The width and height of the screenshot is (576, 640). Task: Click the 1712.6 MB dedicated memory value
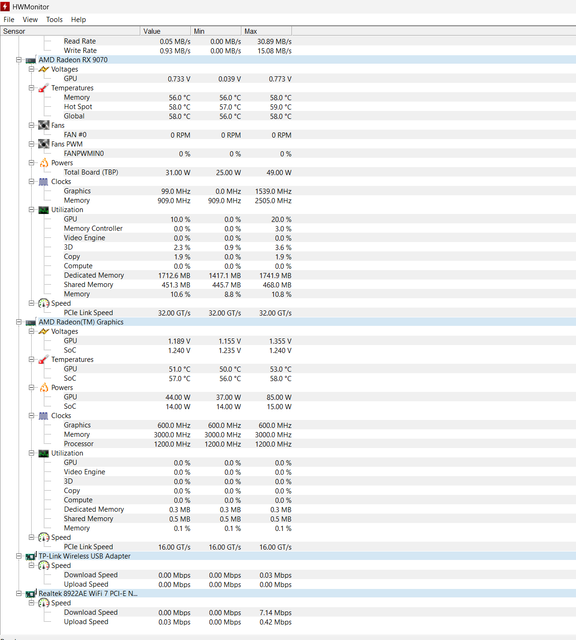tap(174, 276)
